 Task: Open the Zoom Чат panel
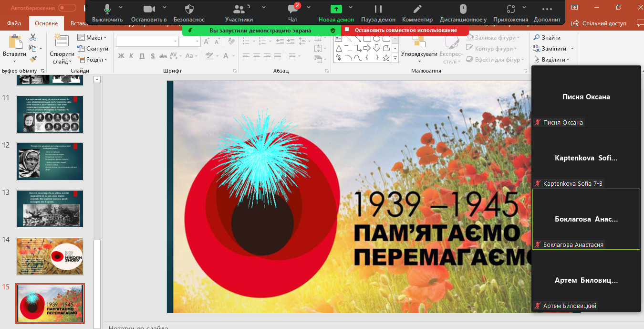[293, 13]
